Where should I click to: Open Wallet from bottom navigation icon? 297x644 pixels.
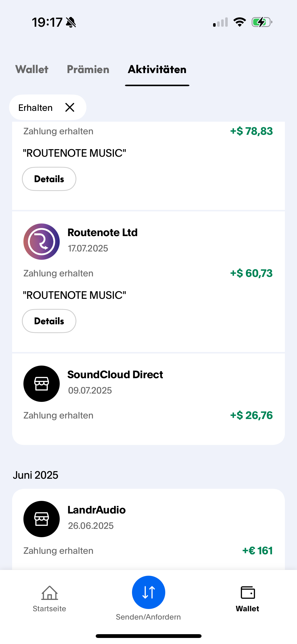click(x=248, y=592)
